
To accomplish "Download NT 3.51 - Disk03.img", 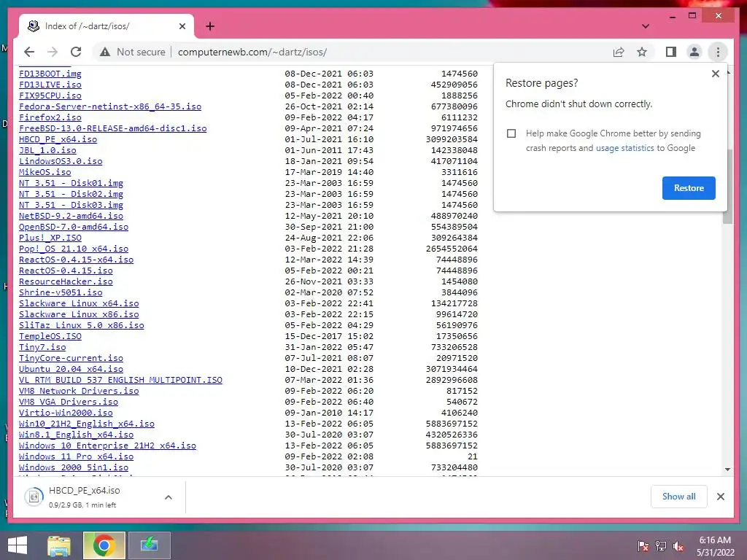I will point(71,205).
